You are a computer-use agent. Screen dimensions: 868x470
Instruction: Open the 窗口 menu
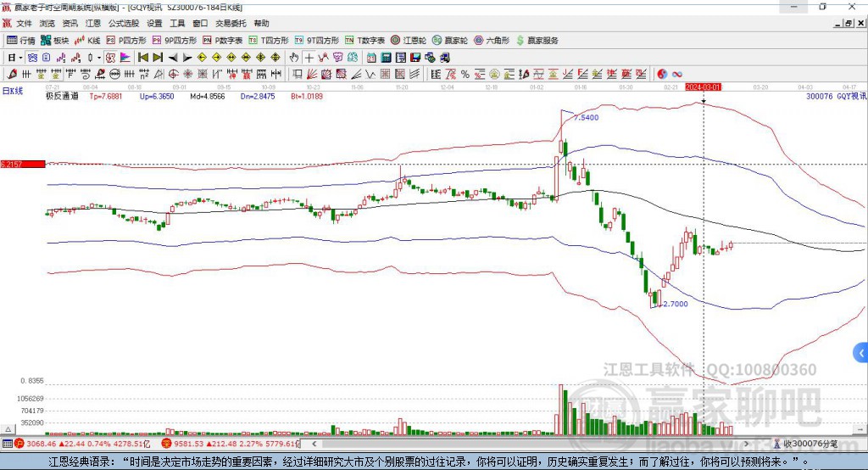(x=200, y=23)
